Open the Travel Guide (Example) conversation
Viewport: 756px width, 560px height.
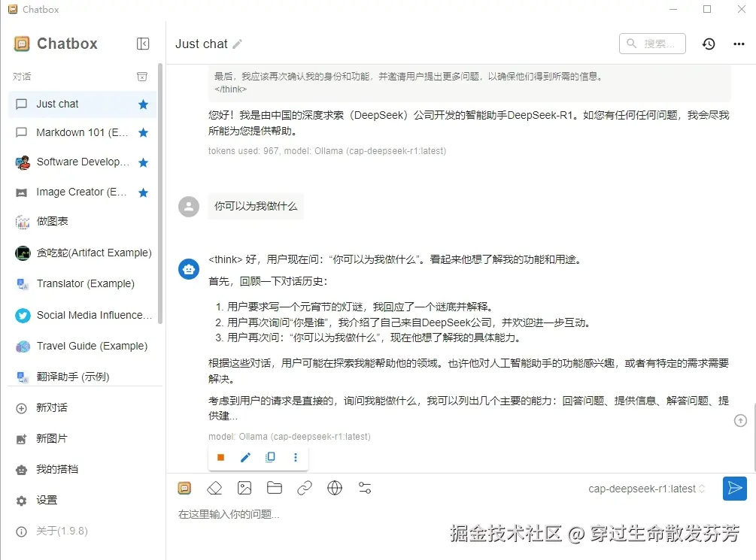(83, 346)
